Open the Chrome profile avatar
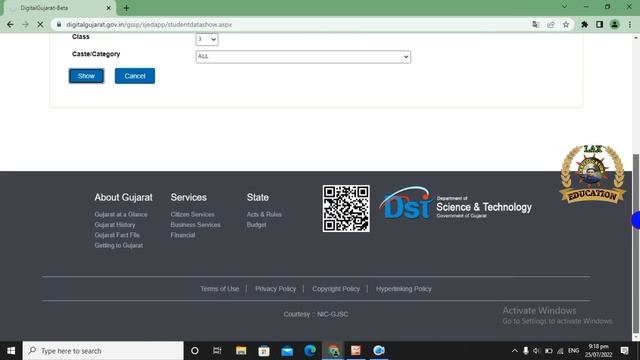The width and height of the screenshot is (640, 360). tap(614, 24)
